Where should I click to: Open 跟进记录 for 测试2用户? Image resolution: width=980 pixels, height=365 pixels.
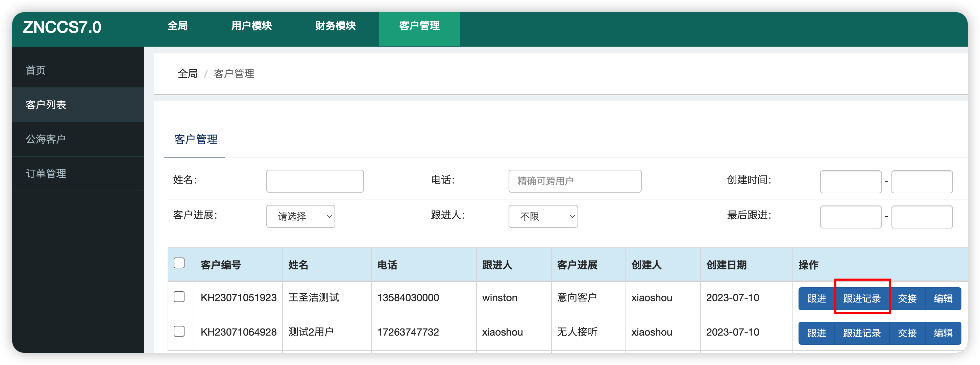862,333
